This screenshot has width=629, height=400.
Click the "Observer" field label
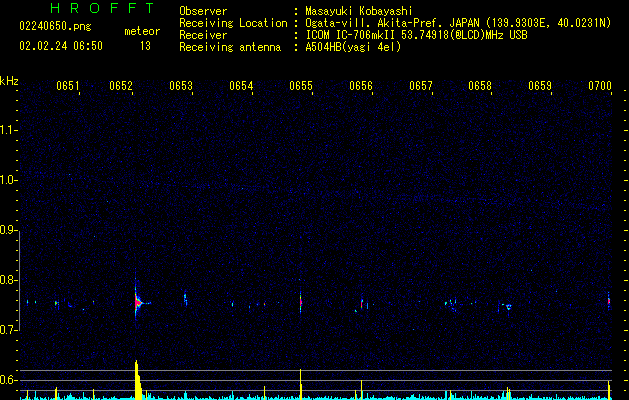tap(203, 11)
